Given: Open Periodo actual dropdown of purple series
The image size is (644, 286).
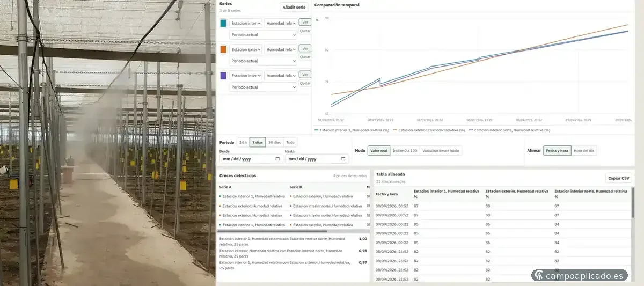Looking at the screenshot, I should 263,87.
